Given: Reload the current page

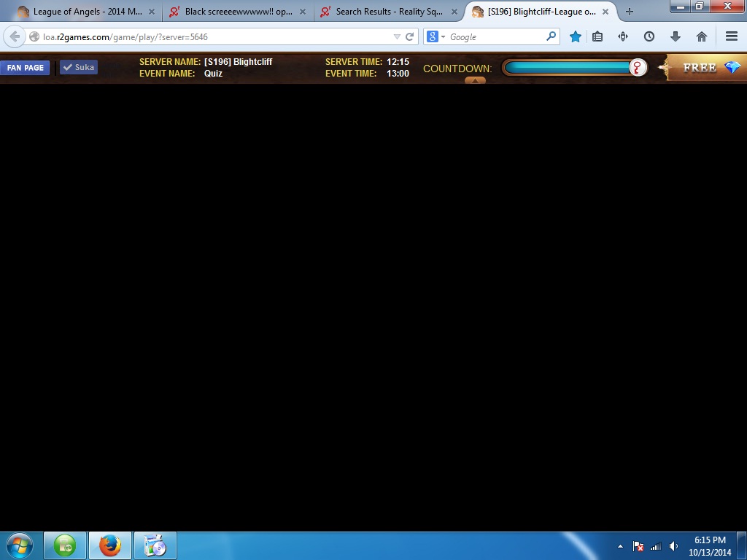Looking at the screenshot, I should (x=410, y=36).
